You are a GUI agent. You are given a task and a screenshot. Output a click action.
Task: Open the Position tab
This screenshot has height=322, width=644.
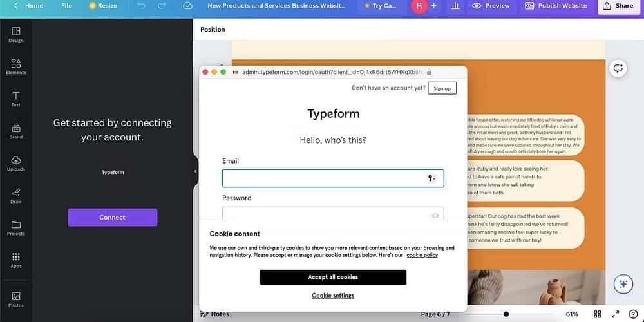tap(213, 30)
